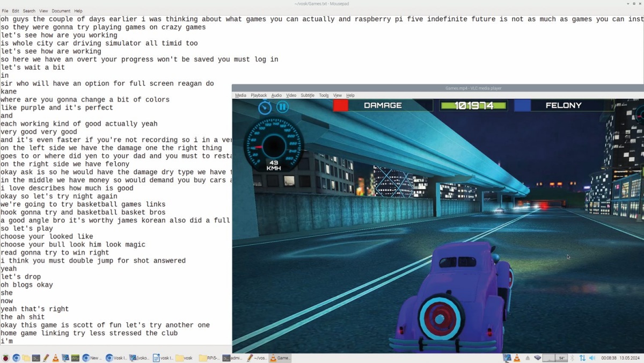Click the line 'like purple and it's perfect'
The image size is (644, 363).
coord(57,108)
